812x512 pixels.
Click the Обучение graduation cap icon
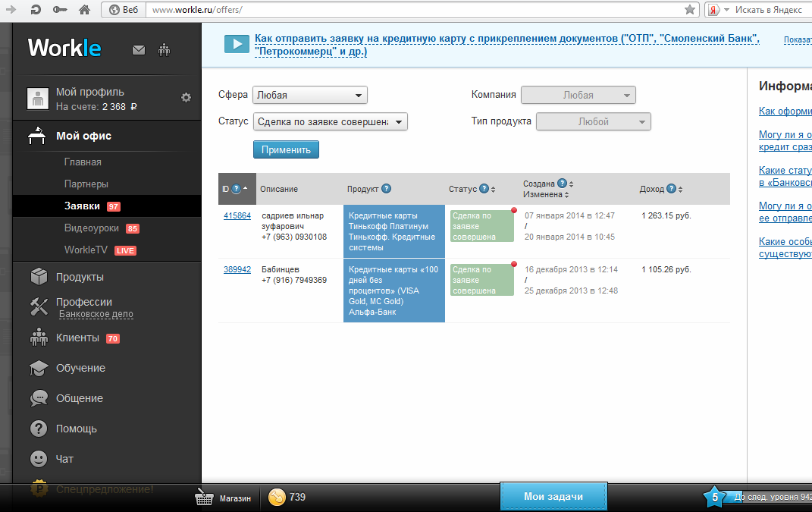[x=39, y=369]
